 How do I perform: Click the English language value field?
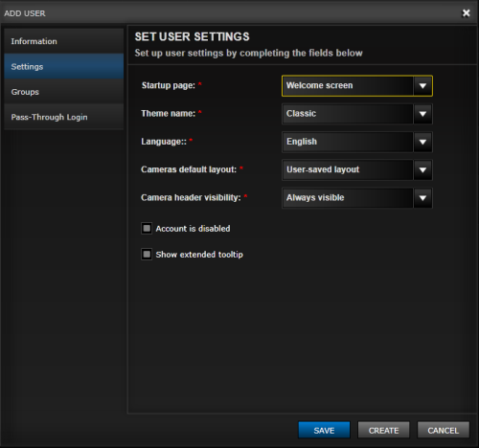348,142
